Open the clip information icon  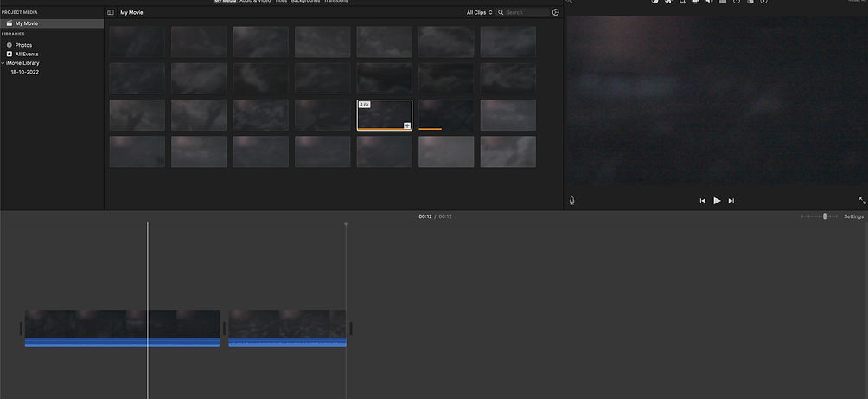[764, 2]
